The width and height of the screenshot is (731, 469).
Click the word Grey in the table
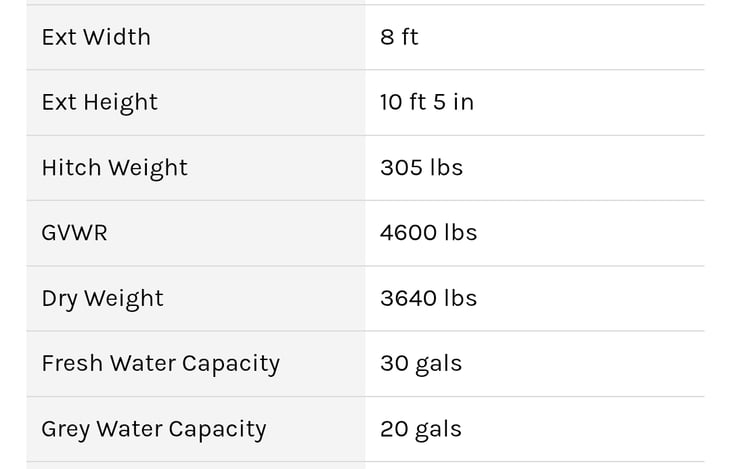tap(65, 430)
